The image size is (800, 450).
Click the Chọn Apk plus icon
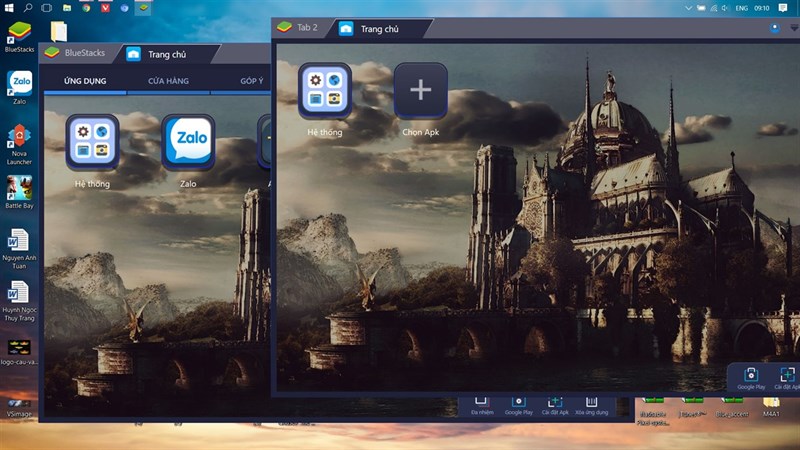click(x=420, y=91)
